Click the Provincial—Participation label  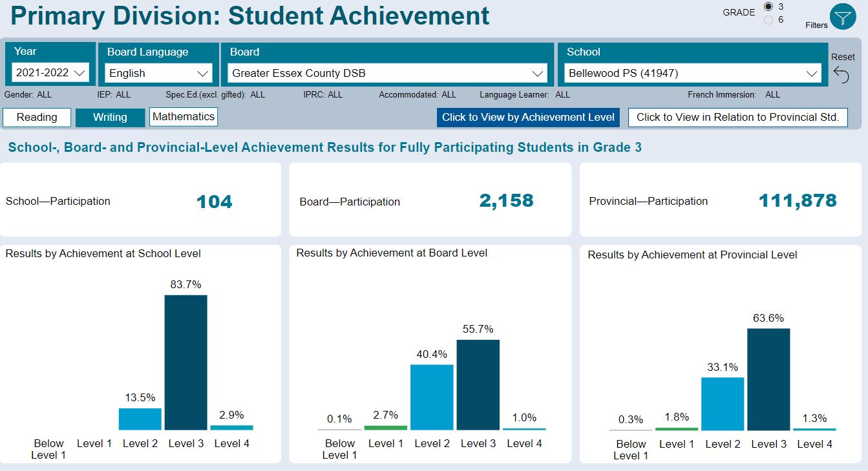pyautogui.click(x=648, y=201)
